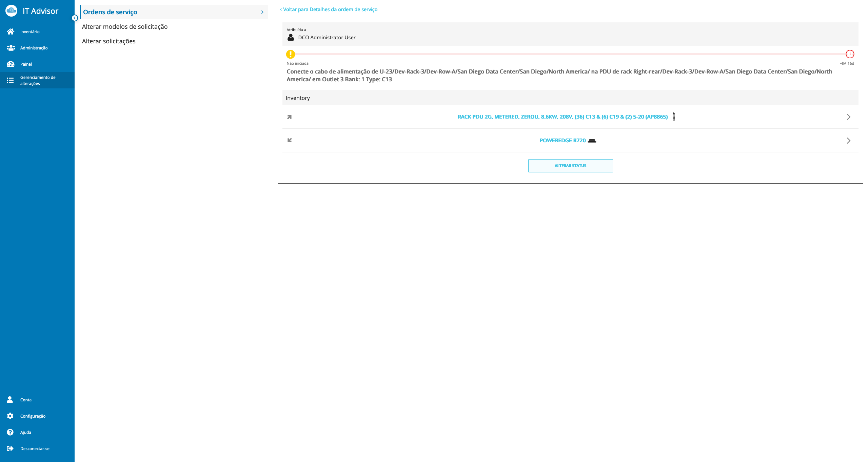Click the incoming arrow icon on PowerEdge row
Image resolution: width=868 pixels, height=462 pixels.
[x=289, y=140]
